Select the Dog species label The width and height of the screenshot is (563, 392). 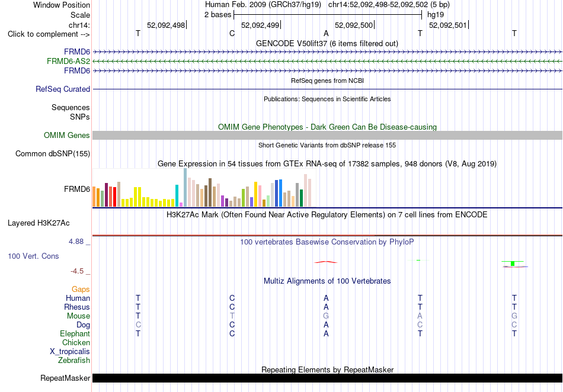pyautogui.click(x=83, y=325)
